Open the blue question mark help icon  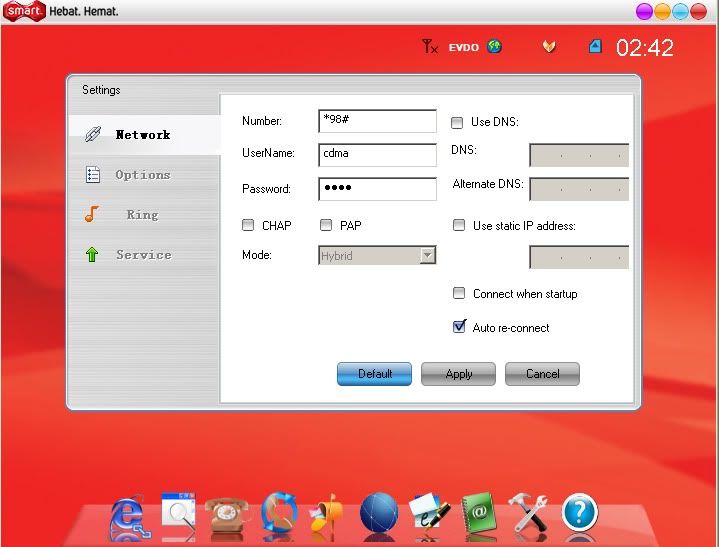[x=580, y=513]
